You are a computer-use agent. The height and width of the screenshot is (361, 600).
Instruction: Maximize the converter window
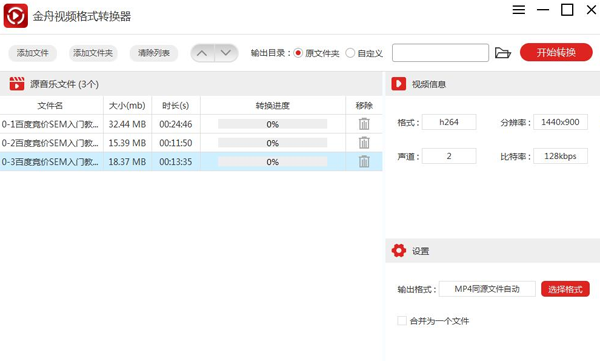click(567, 10)
